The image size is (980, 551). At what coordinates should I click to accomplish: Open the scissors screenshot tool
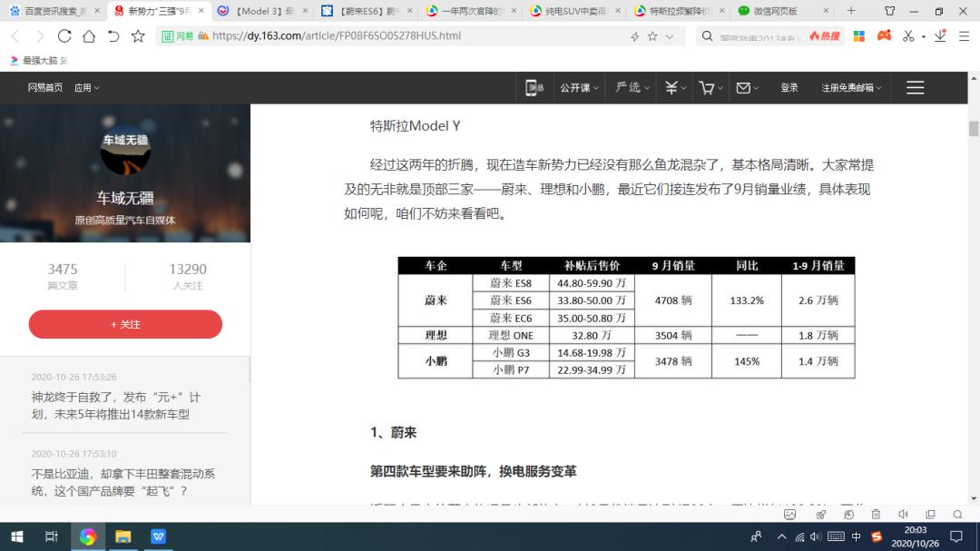[909, 36]
